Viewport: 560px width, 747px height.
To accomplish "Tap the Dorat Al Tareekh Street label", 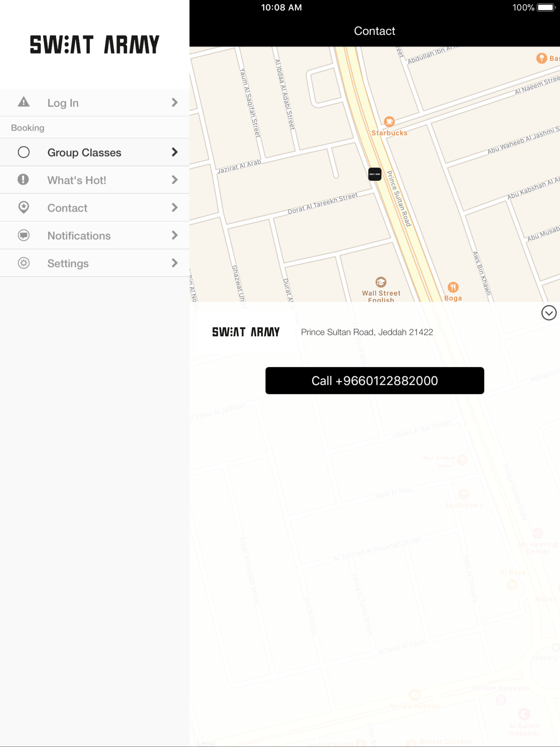I will coord(323,203).
